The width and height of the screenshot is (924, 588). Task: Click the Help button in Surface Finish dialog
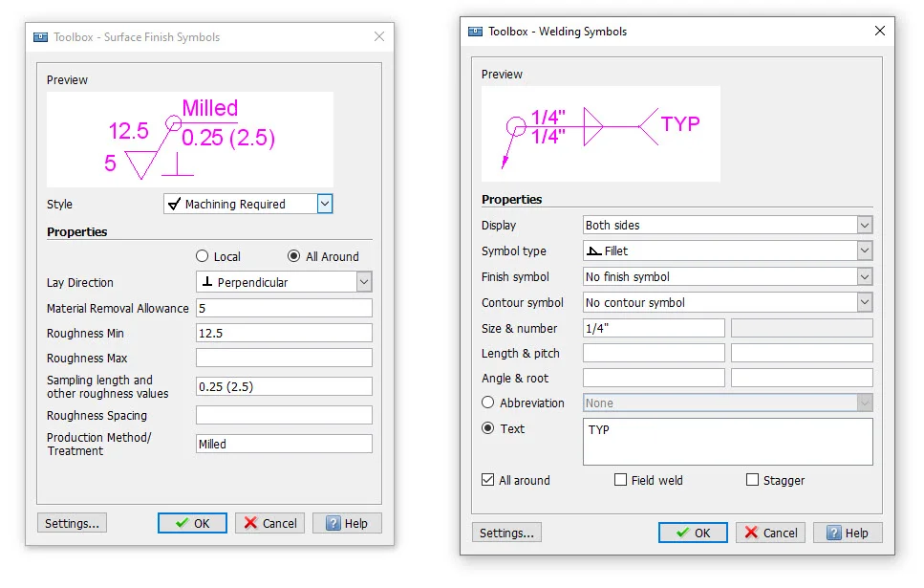(x=347, y=523)
